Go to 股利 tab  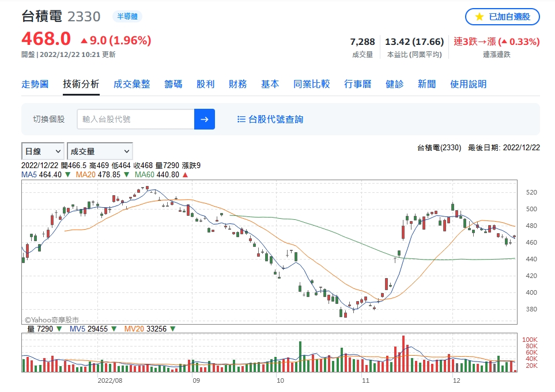pos(206,84)
